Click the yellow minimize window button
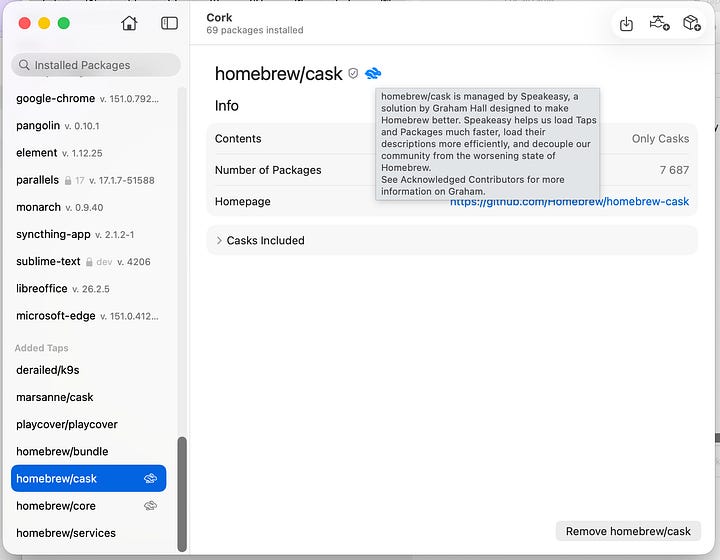 (x=44, y=23)
